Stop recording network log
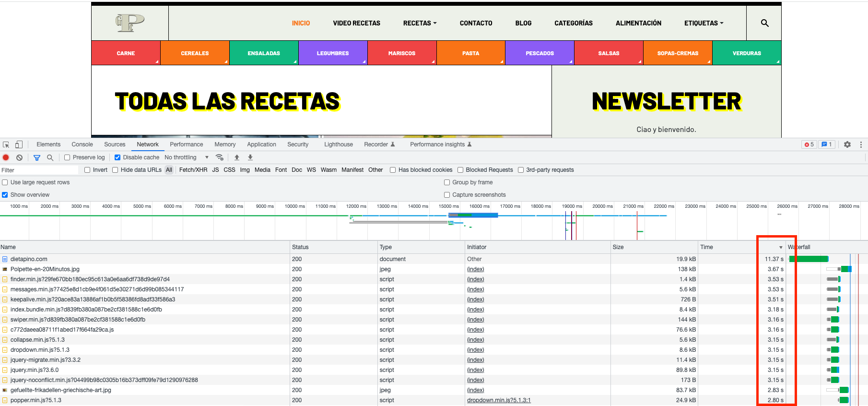 pyautogui.click(x=6, y=157)
